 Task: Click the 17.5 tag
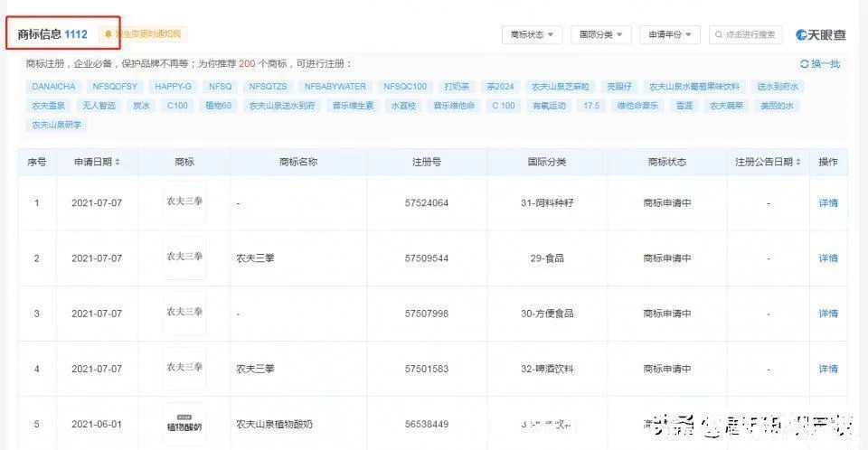pos(591,106)
